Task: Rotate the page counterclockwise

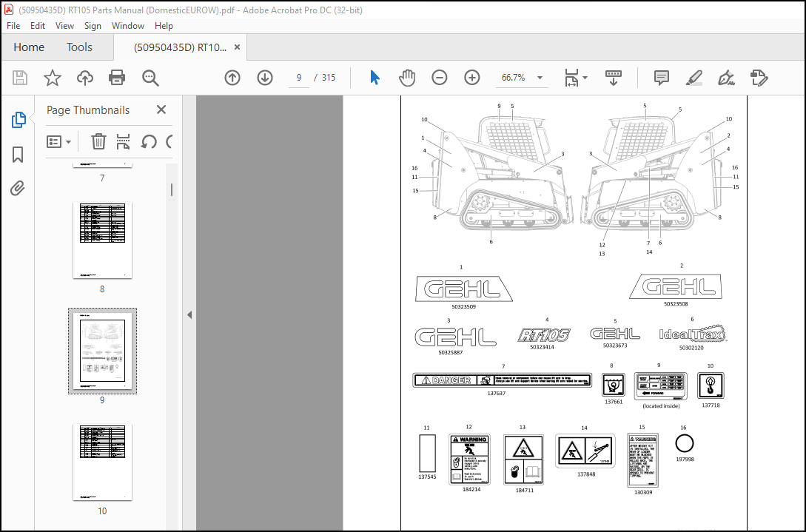Action: (x=149, y=141)
